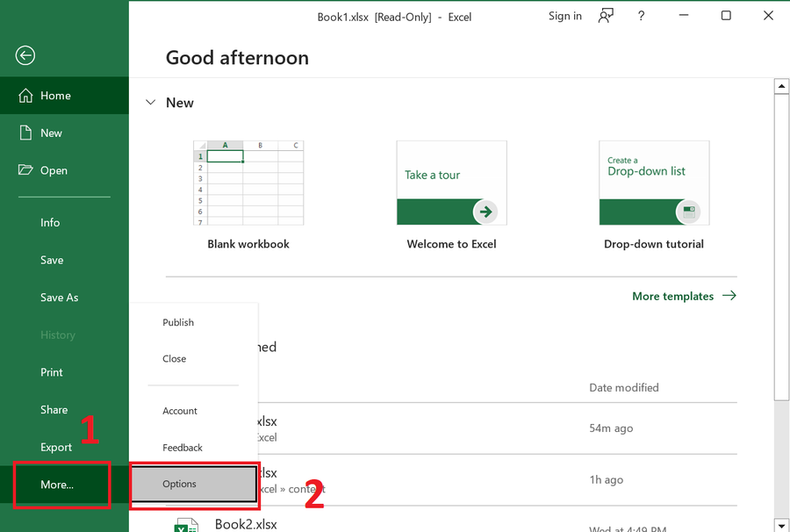Maximize the Excel window

(726, 16)
